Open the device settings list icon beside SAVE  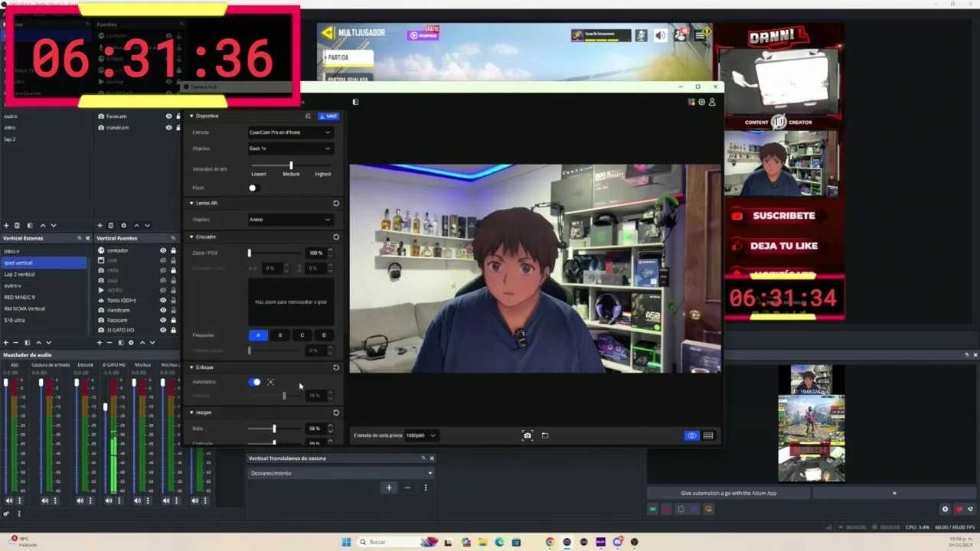point(308,116)
